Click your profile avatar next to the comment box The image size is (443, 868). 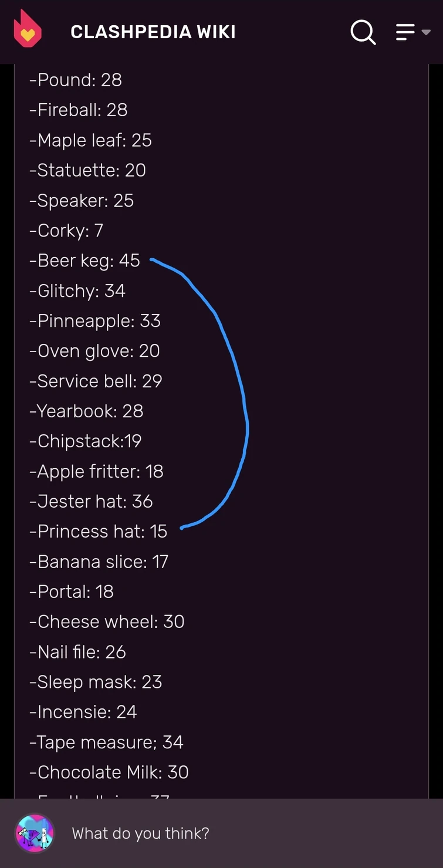[35, 832]
